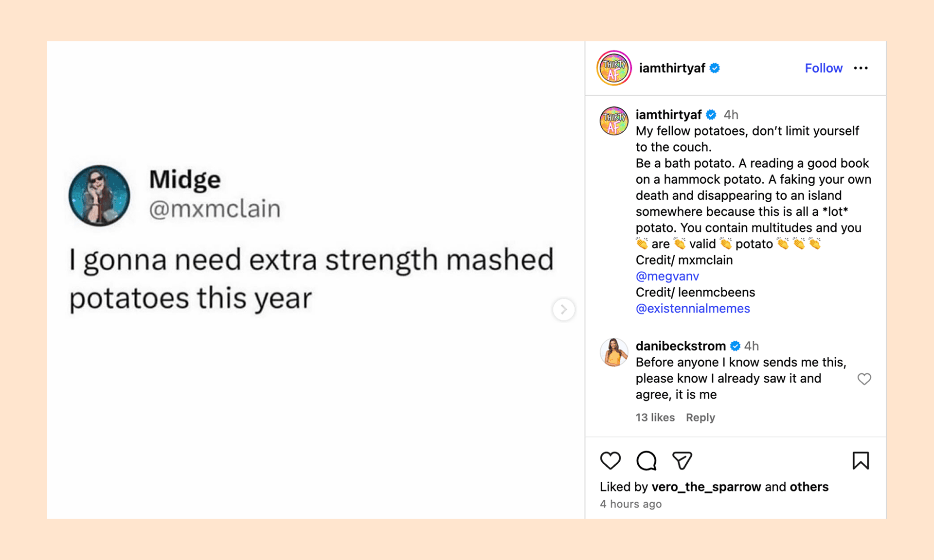
Task: Select the iamthirtyaf username in the header
Action: click(x=672, y=68)
